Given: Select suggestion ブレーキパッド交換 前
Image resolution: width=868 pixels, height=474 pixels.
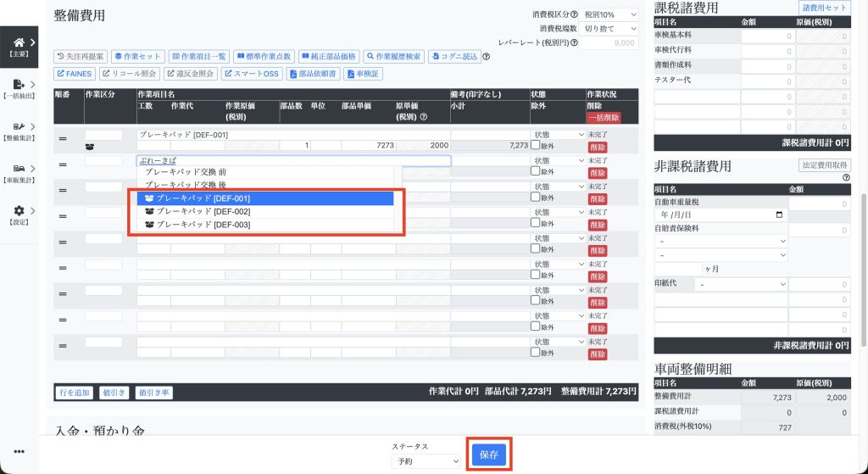Looking at the screenshot, I should tap(265, 172).
